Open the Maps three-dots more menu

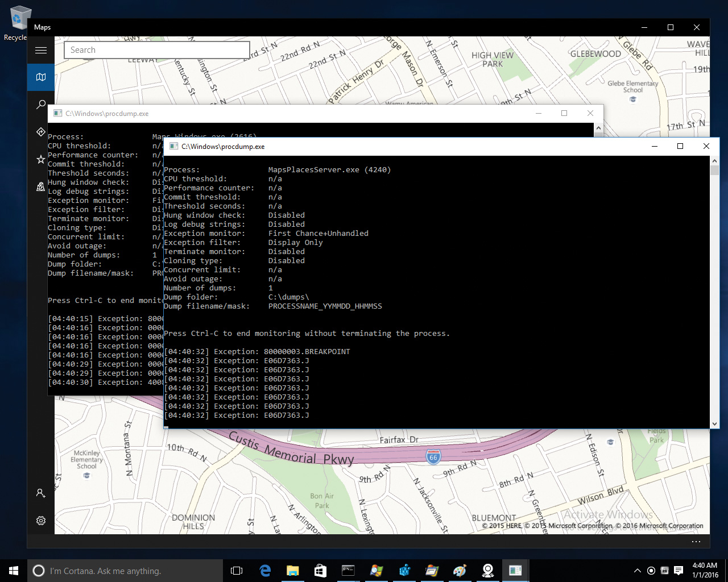click(696, 542)
